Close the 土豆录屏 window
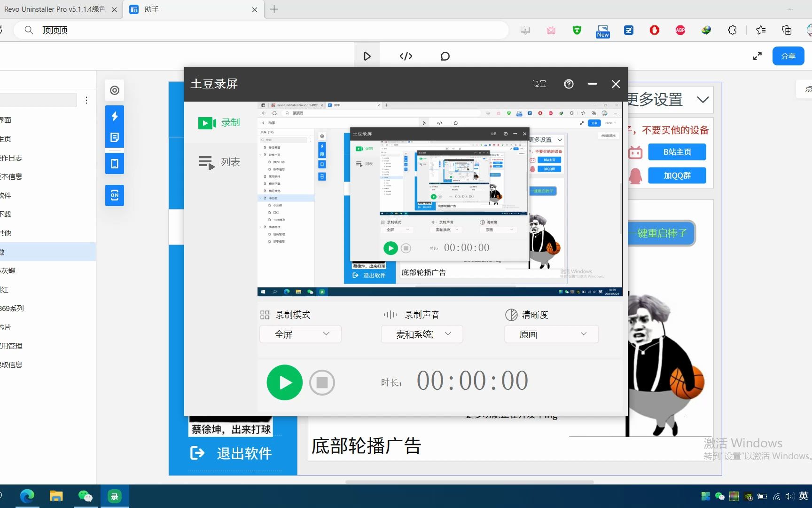 coord(616,84)
